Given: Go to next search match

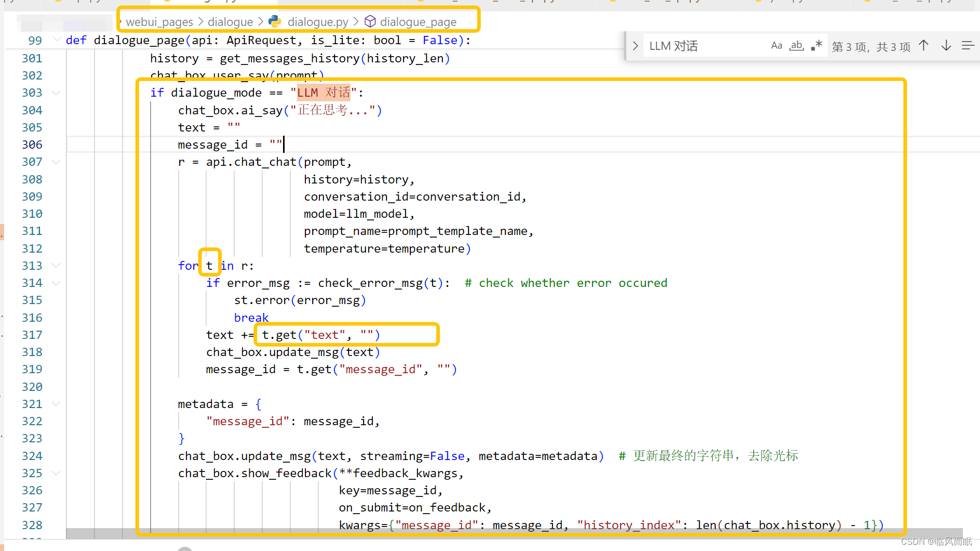Looking at the screenshot, I should tap(946, 46).
